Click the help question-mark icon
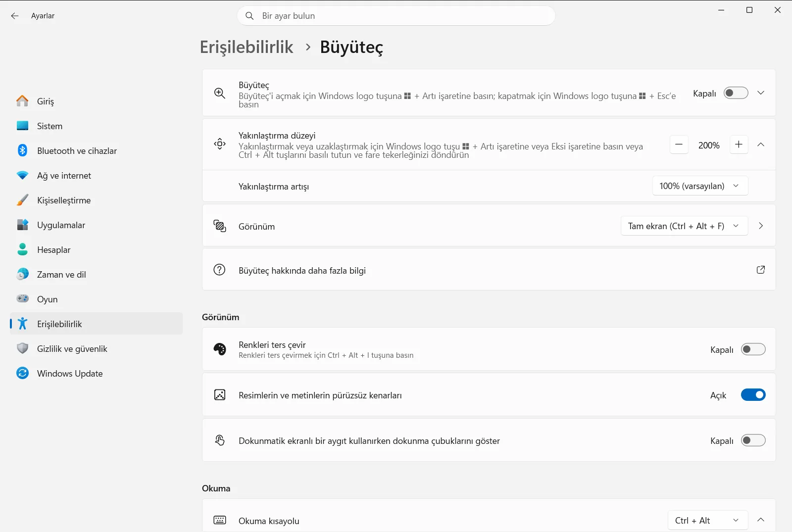The height and width of the screenshot is (532, 792). 219,270
